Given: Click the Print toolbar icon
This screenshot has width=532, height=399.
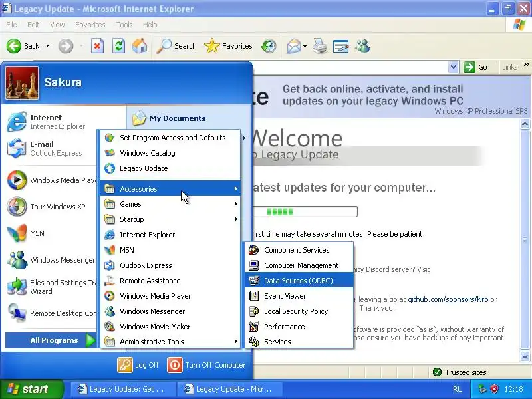Looking at the screenshot, I should [x=320, y=46].
